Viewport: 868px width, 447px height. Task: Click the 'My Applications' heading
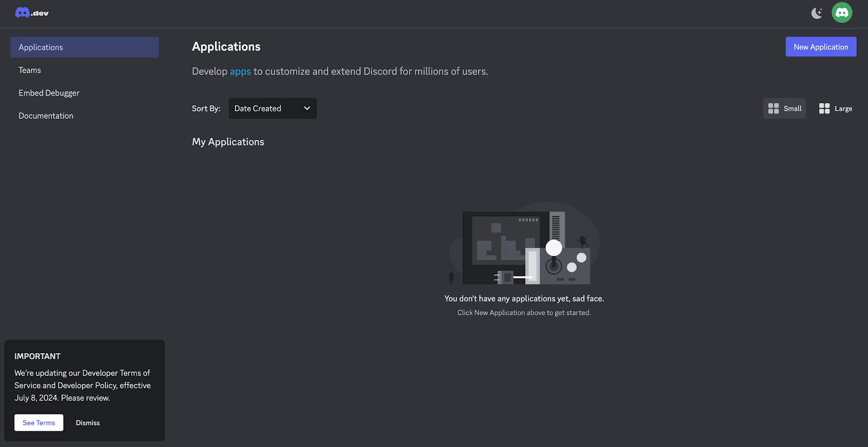228,142
